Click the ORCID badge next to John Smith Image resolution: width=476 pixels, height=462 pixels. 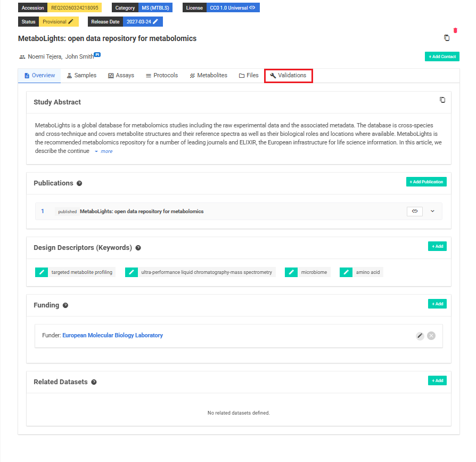pyautogui.click(x=96, y=54)
